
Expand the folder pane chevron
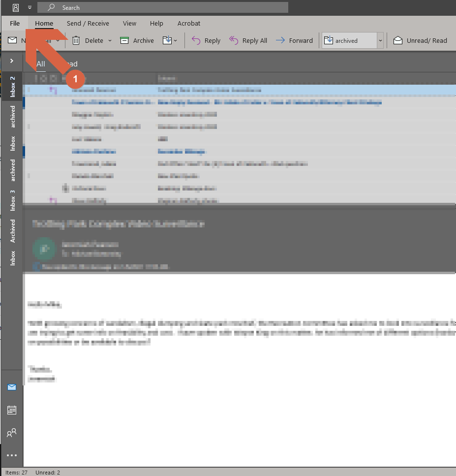point(11,61)
